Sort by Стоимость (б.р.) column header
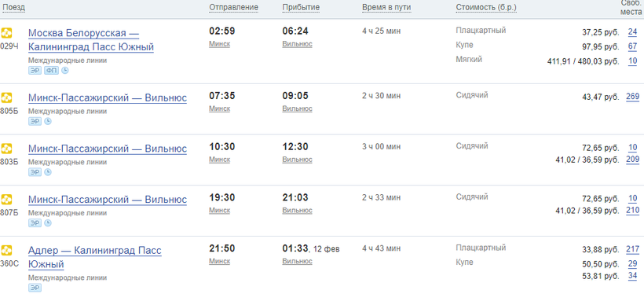 486,7
